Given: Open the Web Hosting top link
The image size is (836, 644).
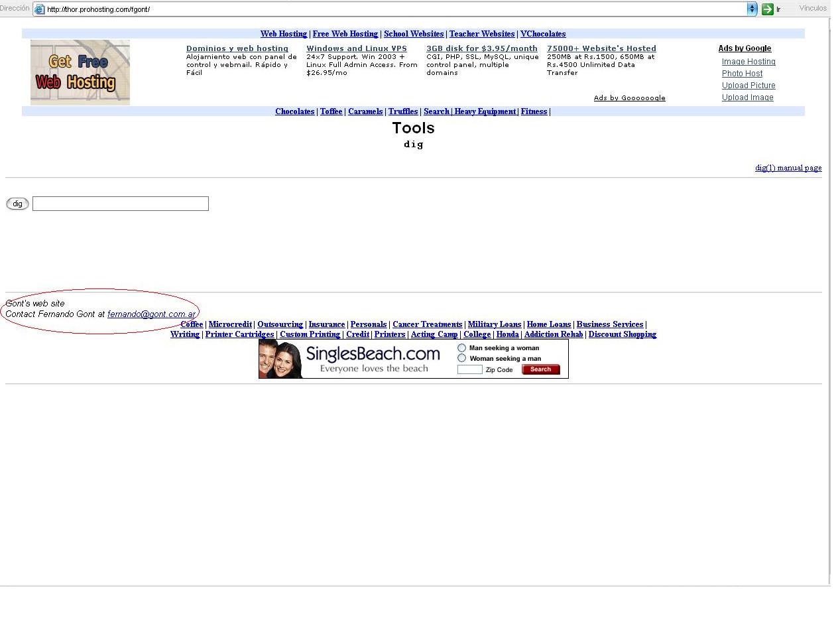Looking at the screenshot, I should pyautogui.click(x=284, y=34).
